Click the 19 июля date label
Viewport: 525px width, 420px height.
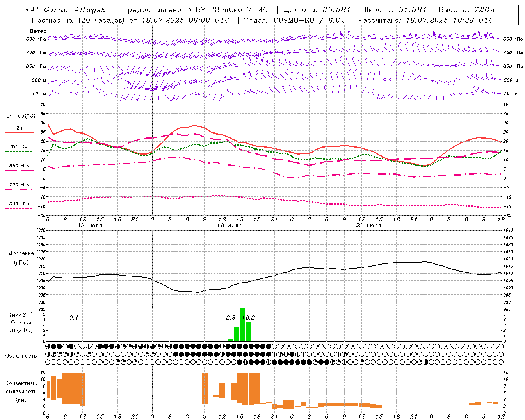[229, 226]
